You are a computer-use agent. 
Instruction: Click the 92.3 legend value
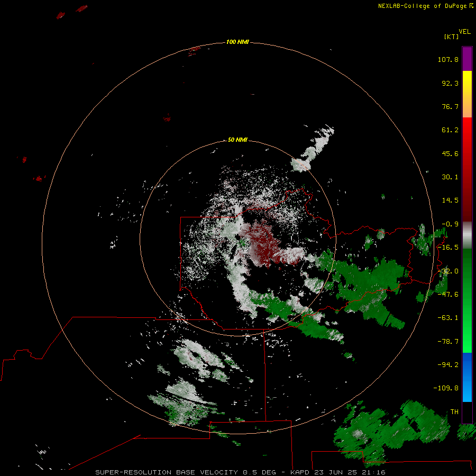[x=450, y=83]
